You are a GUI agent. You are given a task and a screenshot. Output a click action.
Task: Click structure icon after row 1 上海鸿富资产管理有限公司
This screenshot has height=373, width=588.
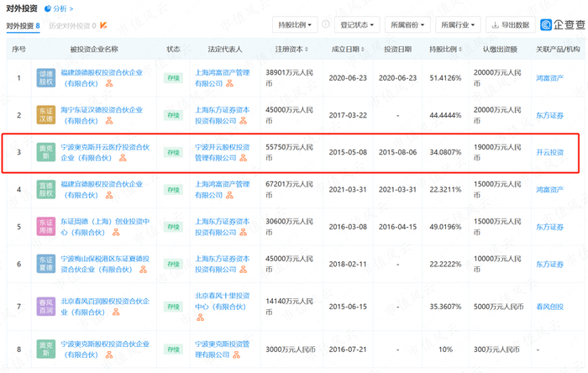(x=229, y=84)
